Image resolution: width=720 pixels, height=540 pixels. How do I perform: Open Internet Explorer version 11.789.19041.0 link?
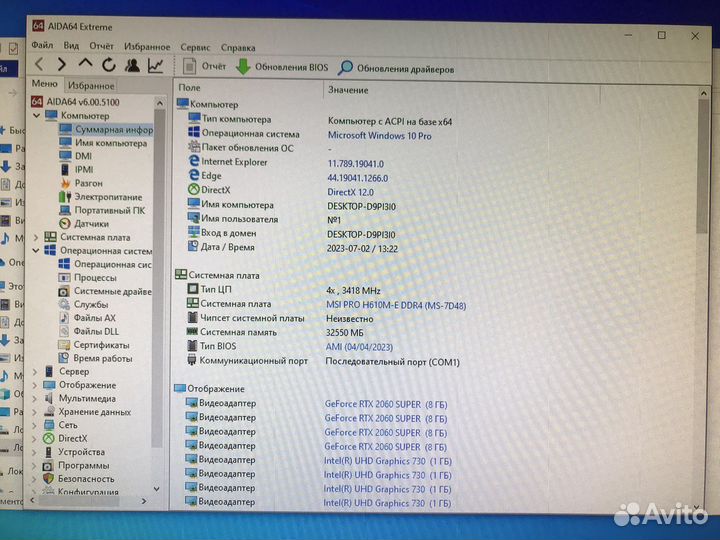pyautogui.click(x=355, y=164)
